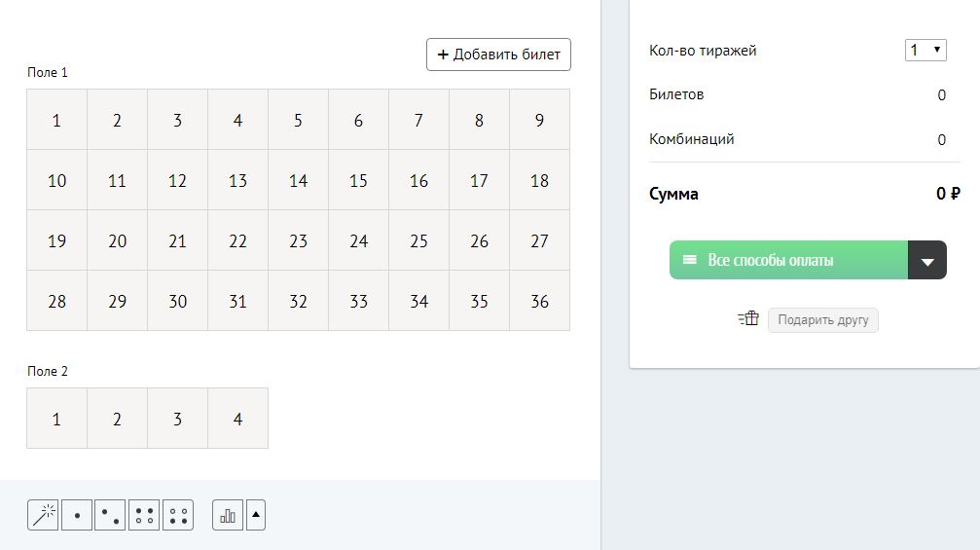980x550 pixels.
Task: Select number 36 in Поле 1
Action: pyautogui.click(x=539, y=301)
